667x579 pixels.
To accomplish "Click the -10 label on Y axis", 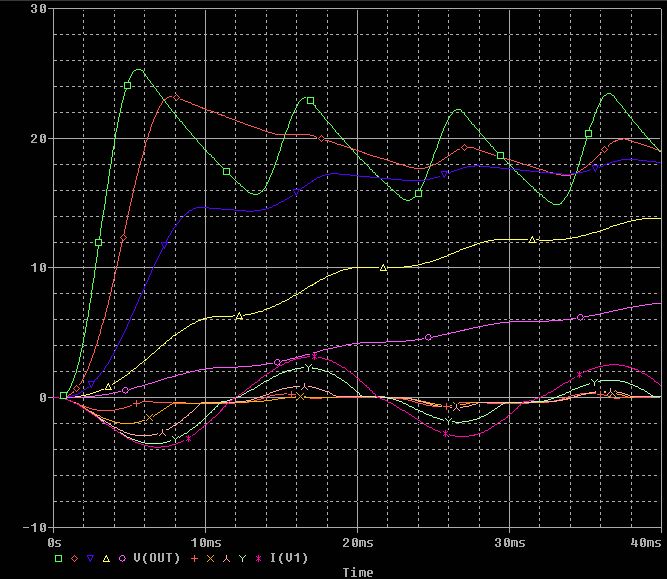I will pyautogui.click(x=34, y=528).
